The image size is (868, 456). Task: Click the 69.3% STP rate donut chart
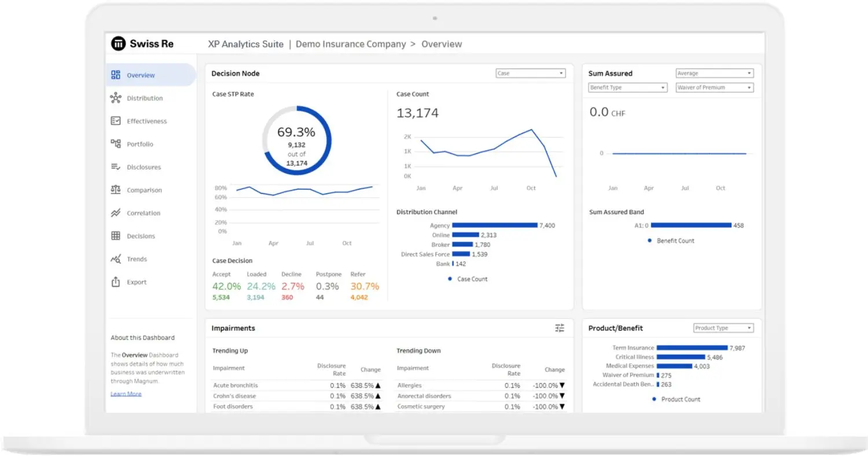pos(297,141)
